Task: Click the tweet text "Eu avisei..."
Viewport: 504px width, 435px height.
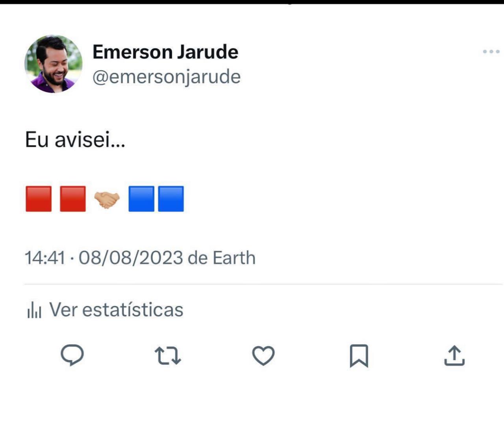Action: 75,139
